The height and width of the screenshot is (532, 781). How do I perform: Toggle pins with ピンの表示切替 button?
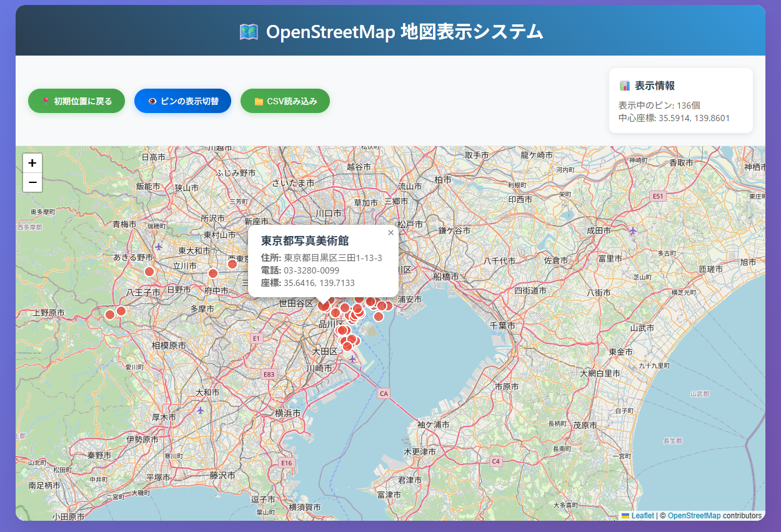coord(182,101)
